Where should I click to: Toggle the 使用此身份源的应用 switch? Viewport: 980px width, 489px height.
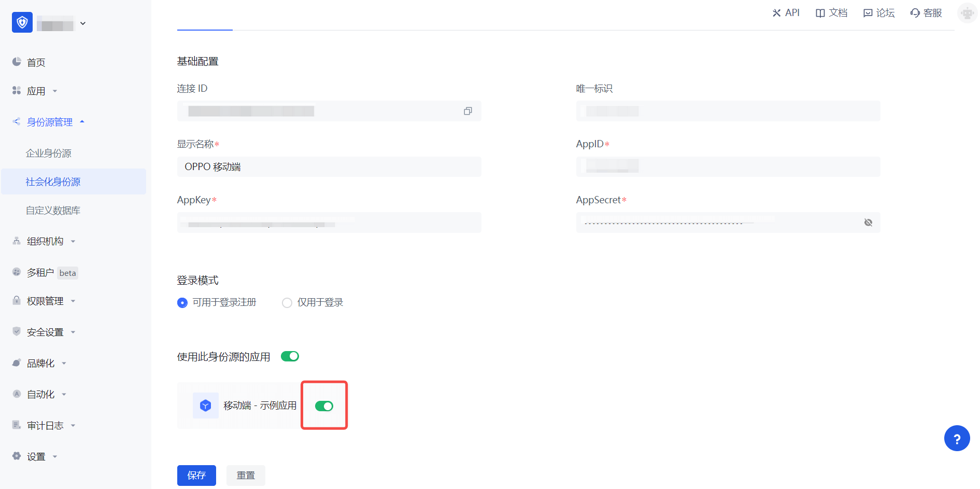(290, 356)
